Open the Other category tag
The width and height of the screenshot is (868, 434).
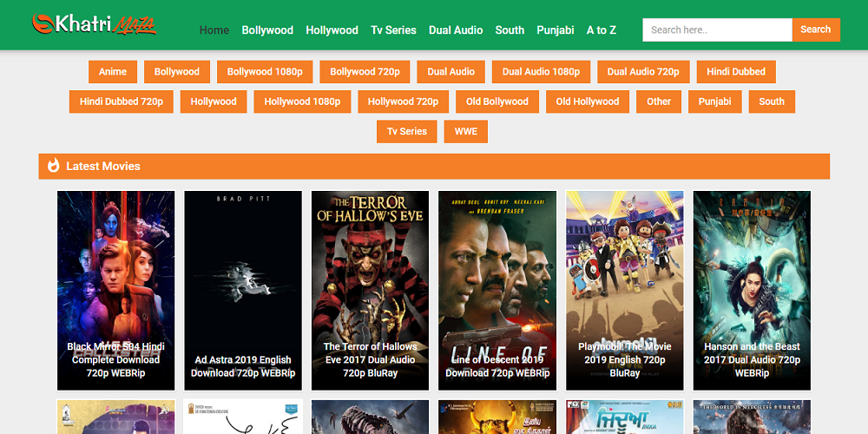coord(659,102)
